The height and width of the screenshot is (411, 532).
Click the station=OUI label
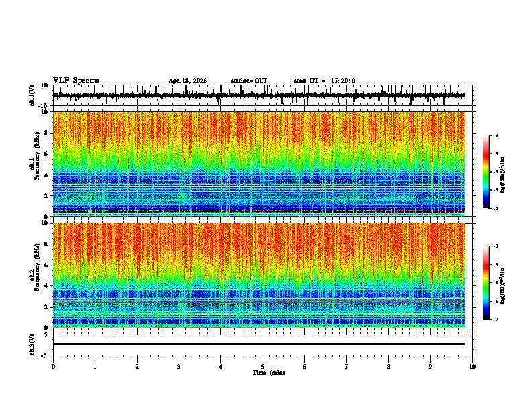pos(249,81)
